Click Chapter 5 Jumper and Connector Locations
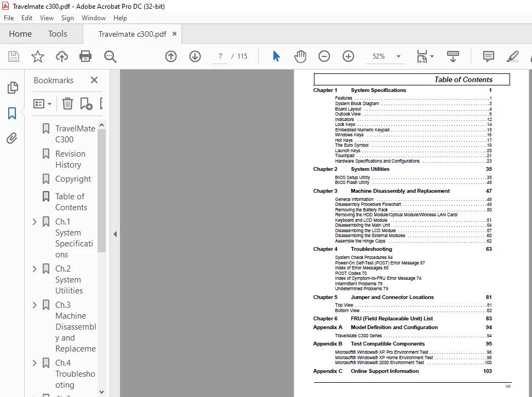The image size is (532, 397). pos(402,297)
